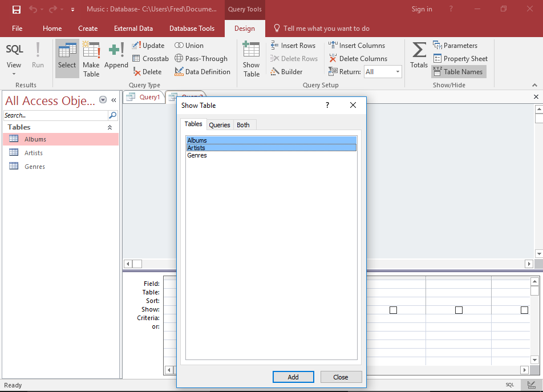Open the Database Tools ribbon tab

click(192, 29)
